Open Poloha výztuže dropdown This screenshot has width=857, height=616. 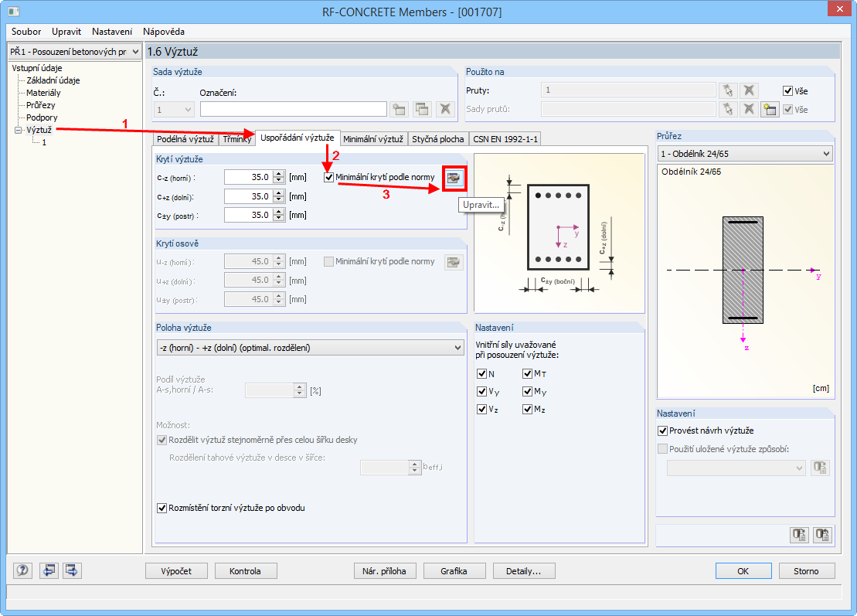coord(310,348)
